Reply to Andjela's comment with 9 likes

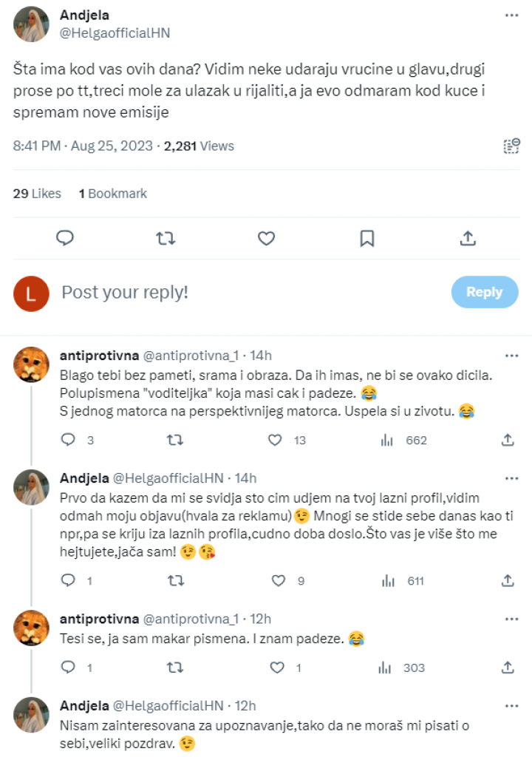coord(68,581)
